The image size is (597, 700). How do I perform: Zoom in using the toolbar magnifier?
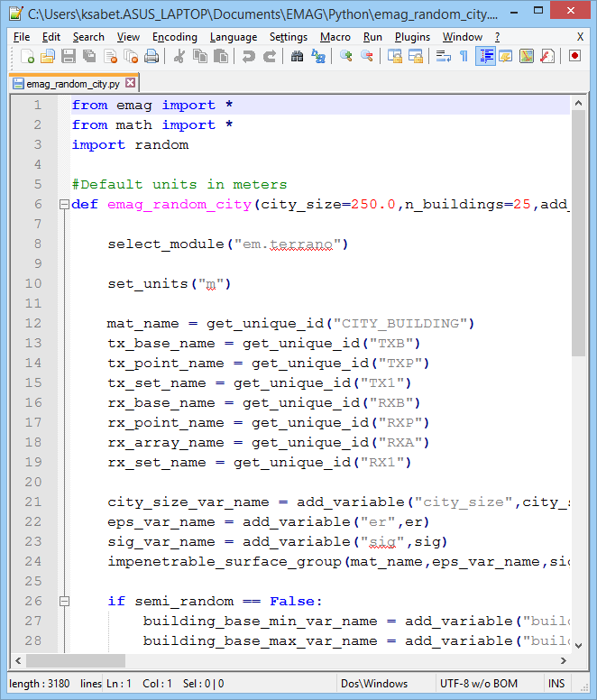[346, 56]
